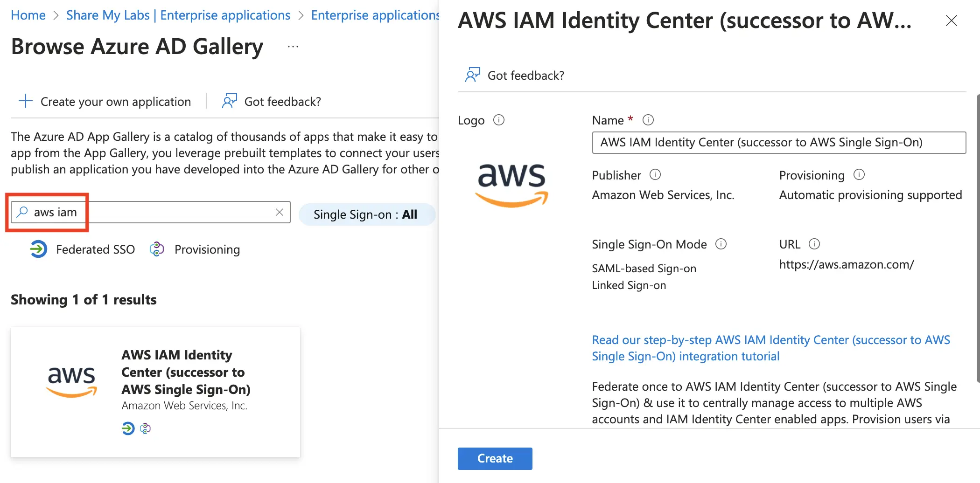This screenshot has width=980, height=483.
Task: Click the Single Sign-On Mode info icon
Action: pos(721,244)
